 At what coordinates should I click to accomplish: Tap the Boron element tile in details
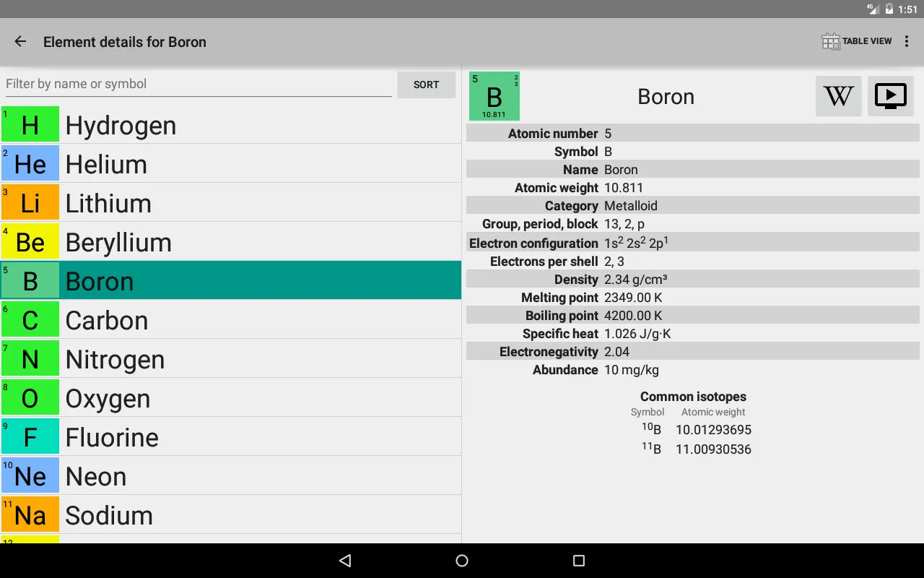[494, 96]
